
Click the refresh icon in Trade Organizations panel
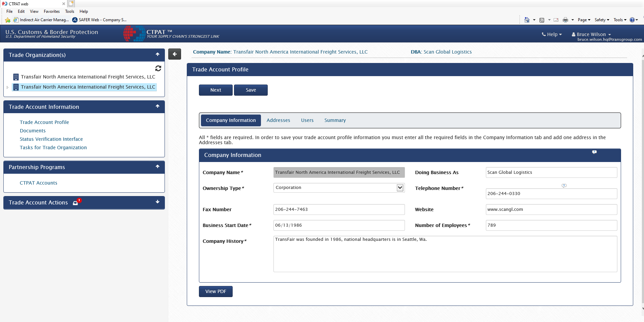click(158, 68)
